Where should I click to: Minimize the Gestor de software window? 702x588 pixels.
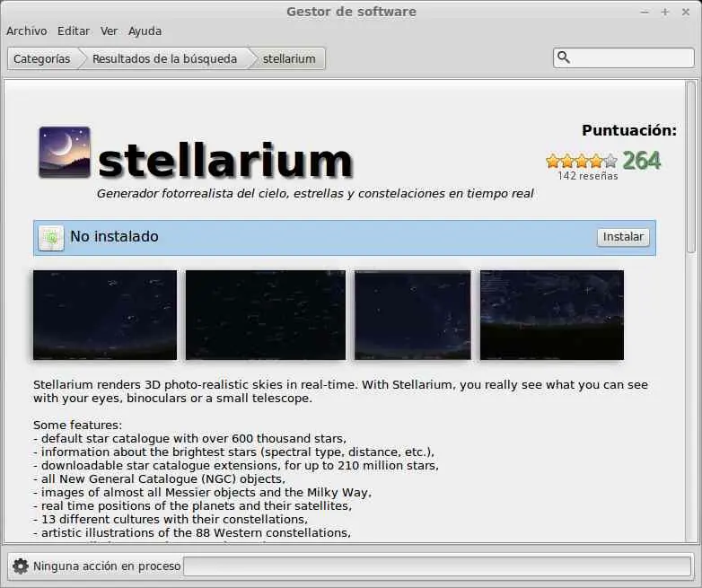point(645,12)
